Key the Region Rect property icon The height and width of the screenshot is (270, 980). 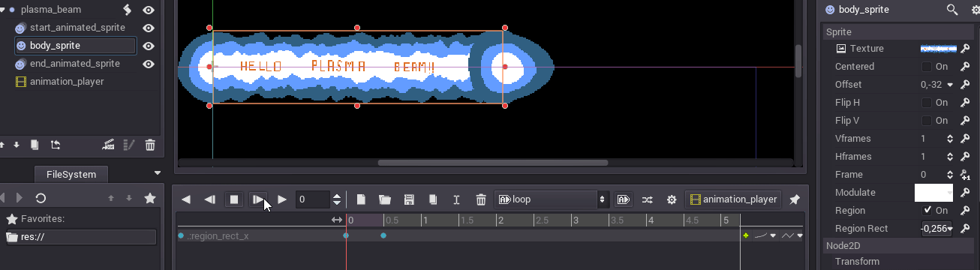click(966, 229)
